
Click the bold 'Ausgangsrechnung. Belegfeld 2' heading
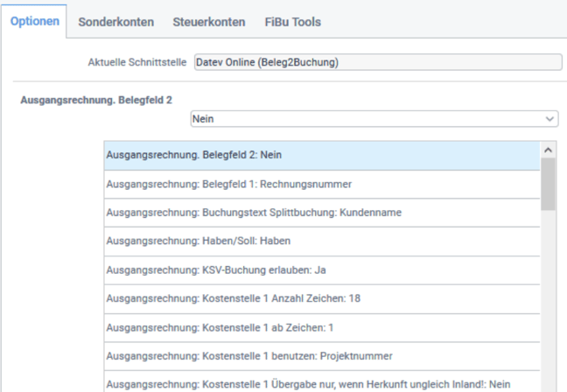(x=96, y=100)
